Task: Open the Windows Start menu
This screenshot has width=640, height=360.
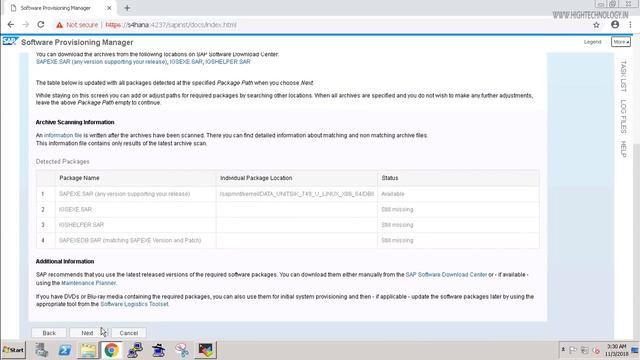Action: (x=13, y=350)
